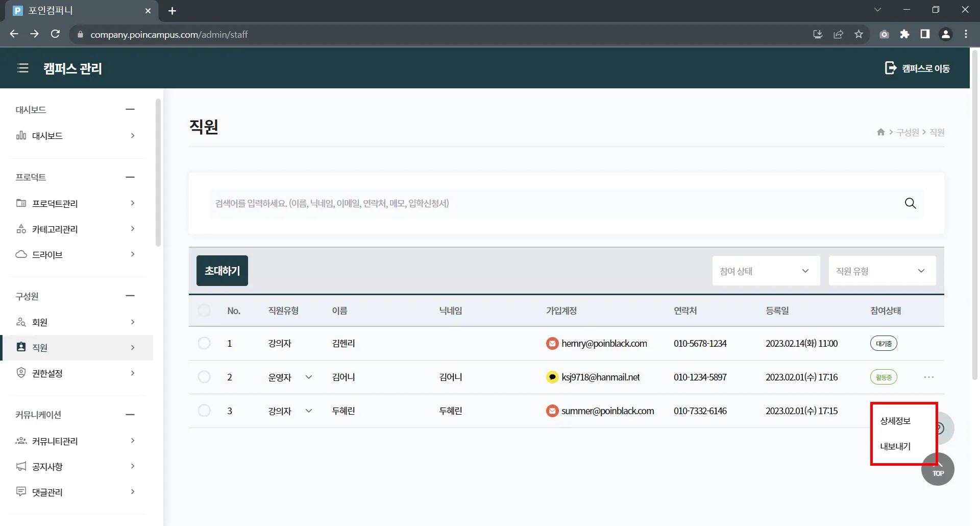Collapse the 구성원 sidebar section
The image size is (980, 526).
coord(130,296)
